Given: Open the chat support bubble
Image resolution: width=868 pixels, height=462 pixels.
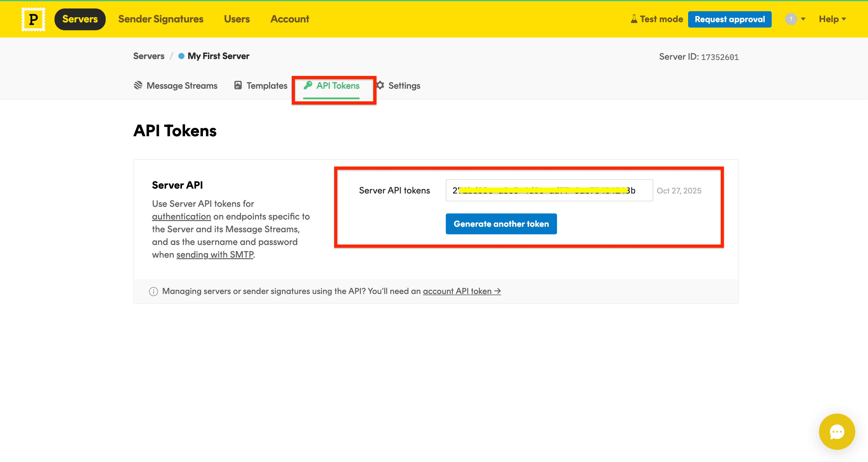Looking at the screenshot, I should click(837, 432).
